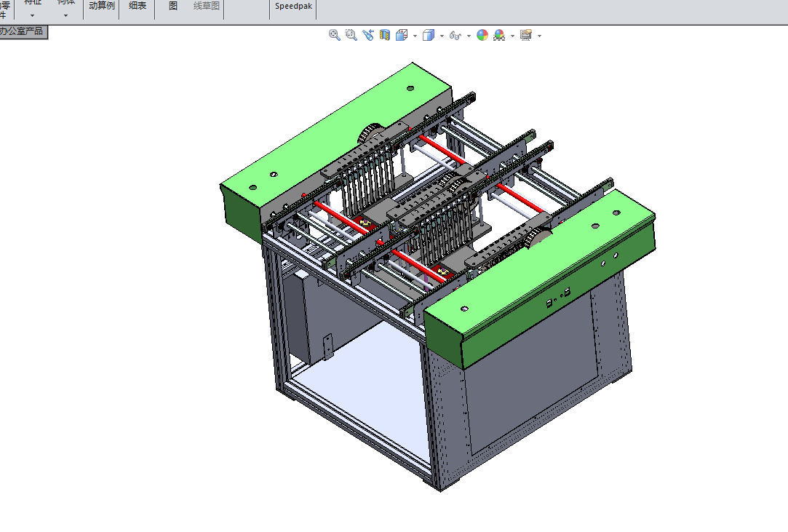Click the 零件 toolbar item at the ribbon edge
The width and height of the screenshot is (788, 532).
[x=5, y=9]
